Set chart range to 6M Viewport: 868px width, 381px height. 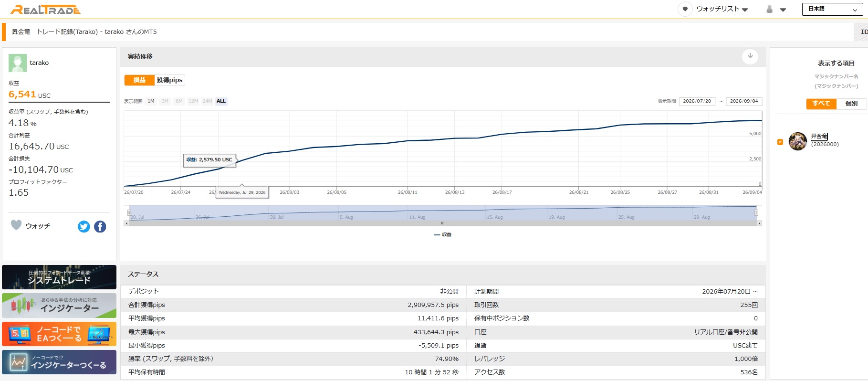[179, 101]
